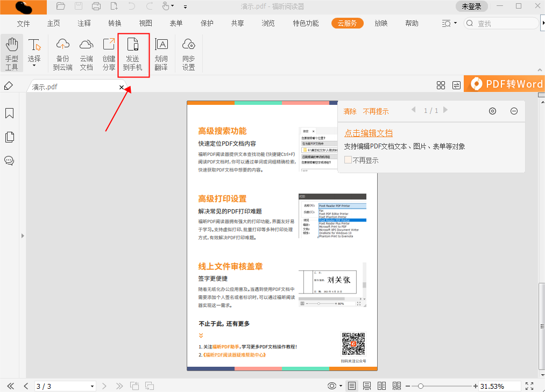Click the 备份到云端 (Backup to Cloud) icon
This screenshot has height=392, width=545.
click(x=62, y=53)
